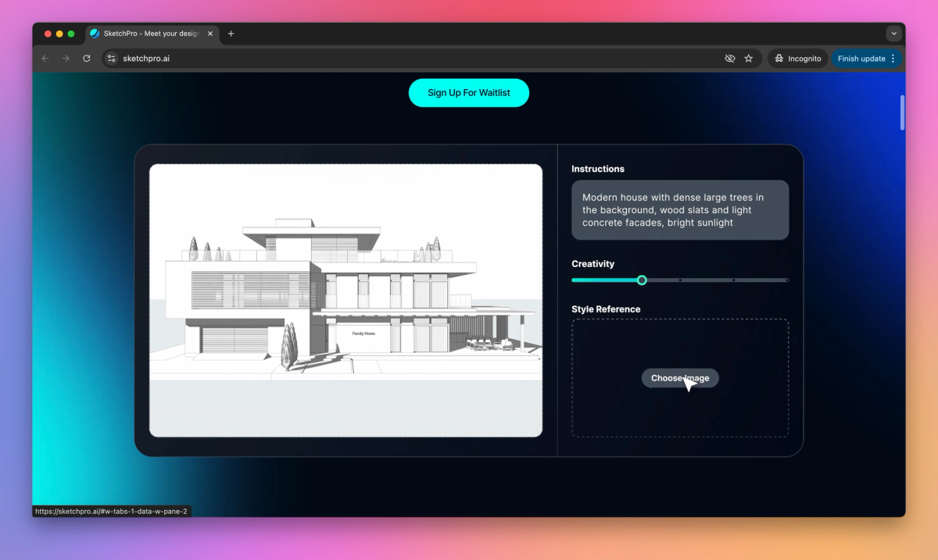The image size is (938, 560).
Task: Select the SketchPro browser tab
Action: coord(152,34)
